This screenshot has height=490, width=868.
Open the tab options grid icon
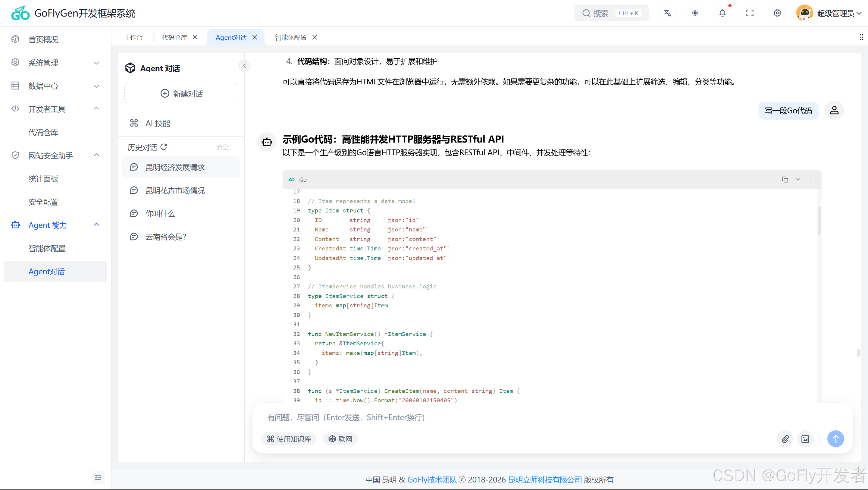coord(861,37)
